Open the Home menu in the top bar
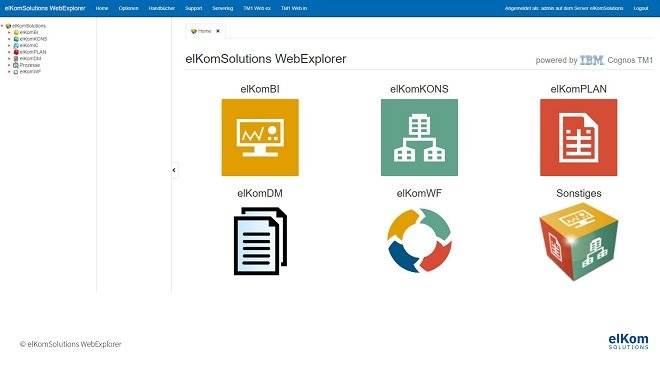The image size is (660, 371). pos(102,8)
